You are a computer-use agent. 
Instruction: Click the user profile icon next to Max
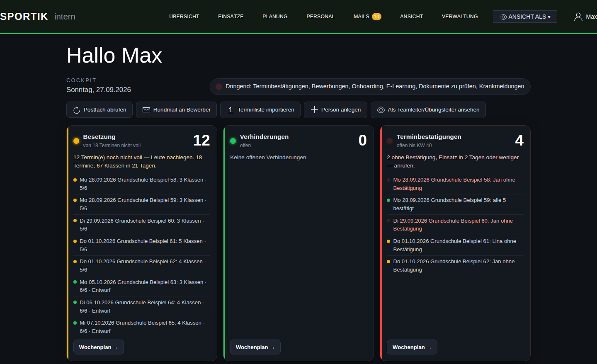(x=578, y=17)
